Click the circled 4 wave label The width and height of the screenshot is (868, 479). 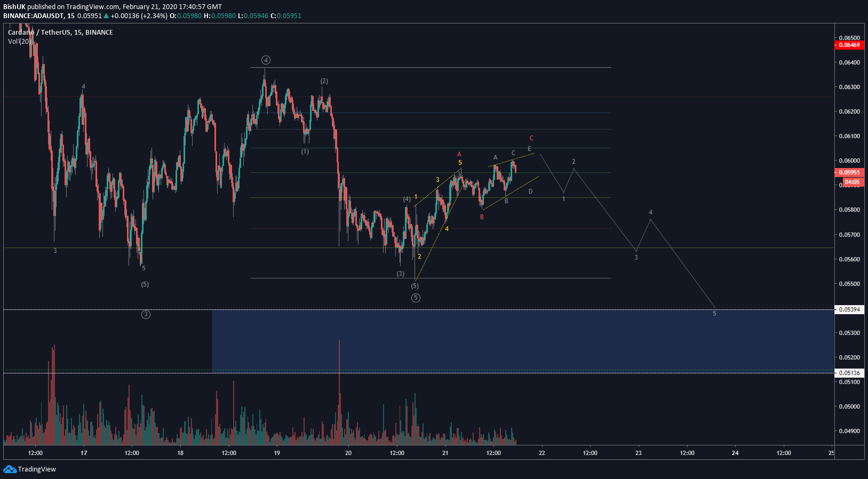266,60
